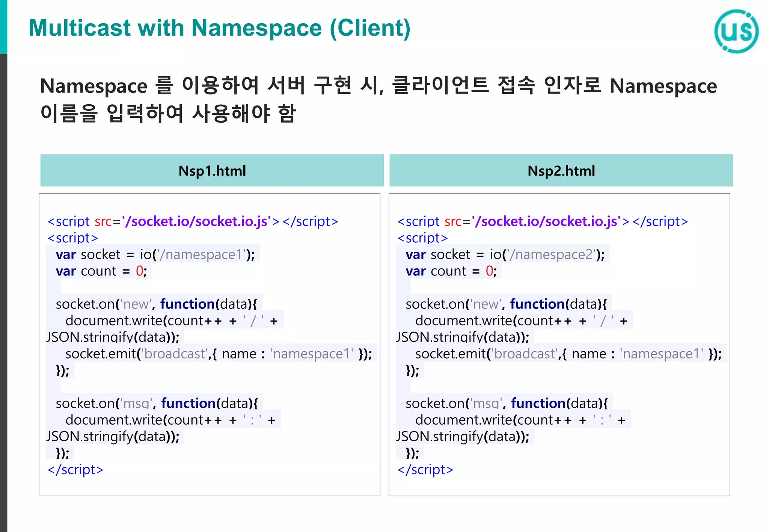Click socket.on('msg' line in Nsp2 code
The width and height of the screenshot is (769, 532).
click(x=507, y=403)
